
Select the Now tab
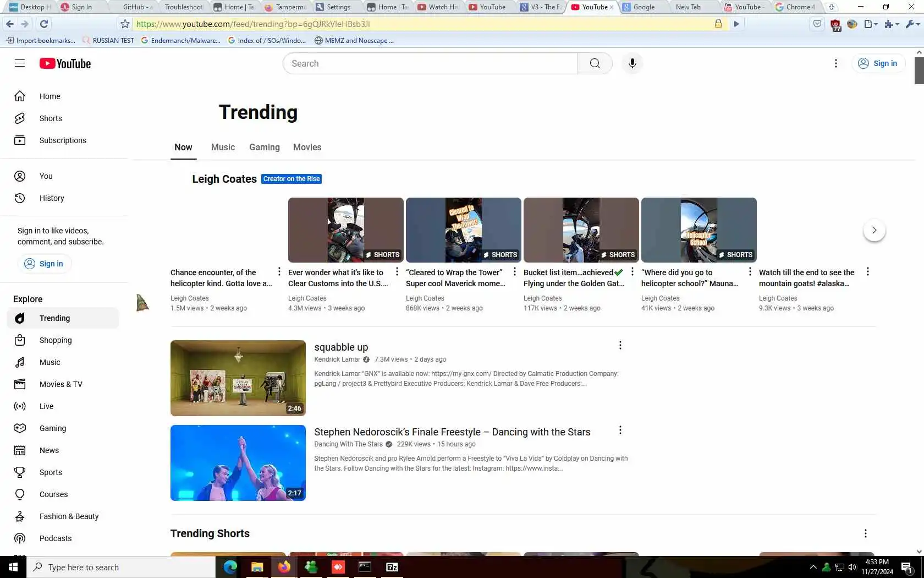click(x=183, y=148)
